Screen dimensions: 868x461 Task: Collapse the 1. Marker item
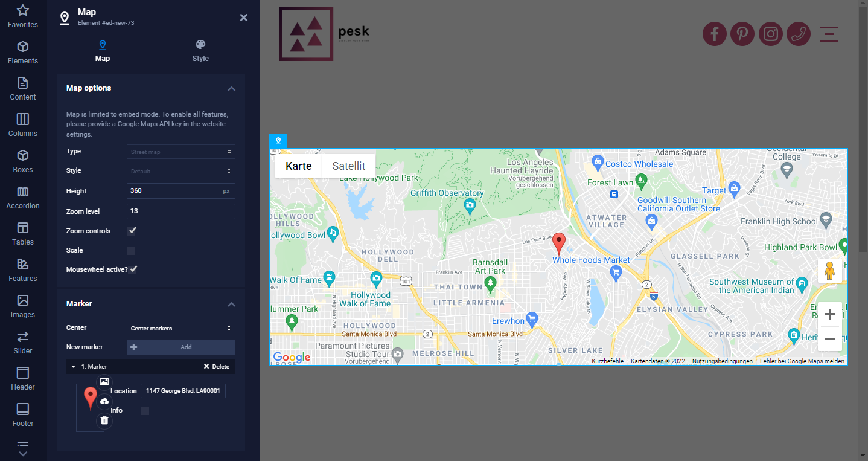[x=74, y=367]
